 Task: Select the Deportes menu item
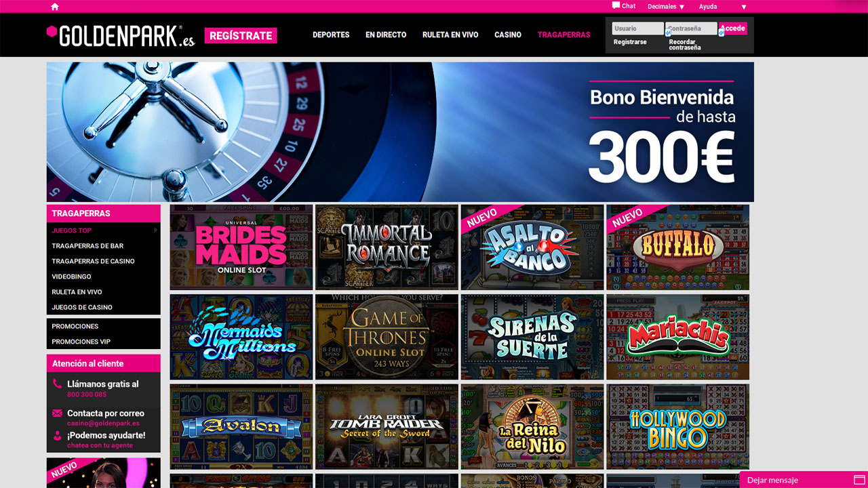331,35
